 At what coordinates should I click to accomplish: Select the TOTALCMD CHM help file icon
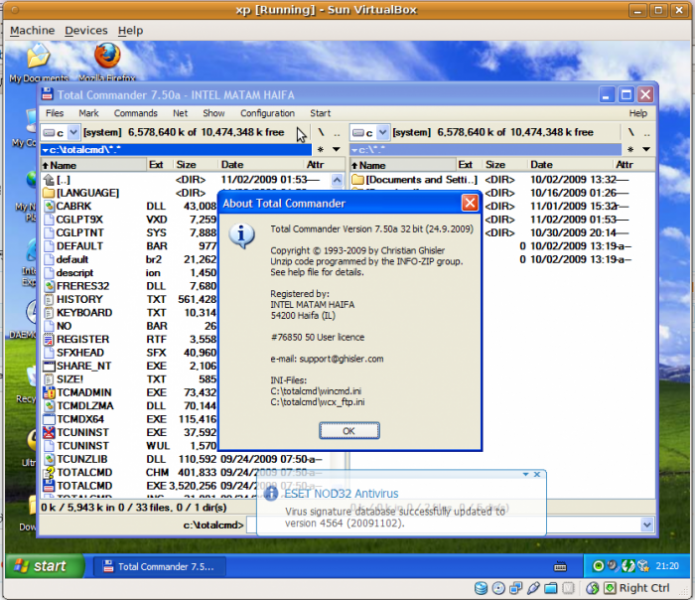click(49, 472)
